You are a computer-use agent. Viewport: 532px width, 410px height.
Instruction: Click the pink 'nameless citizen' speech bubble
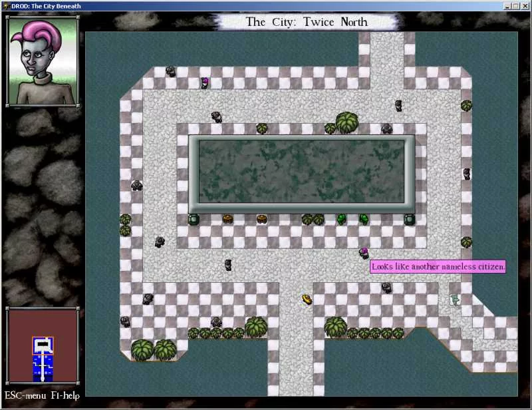tap(438, 267)
